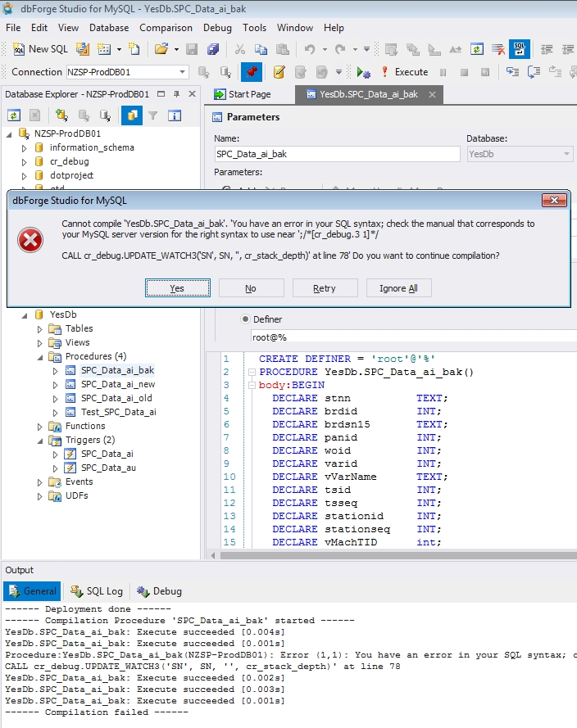Select SPC_Data_ai_new procedure in tree

point(118,384)
